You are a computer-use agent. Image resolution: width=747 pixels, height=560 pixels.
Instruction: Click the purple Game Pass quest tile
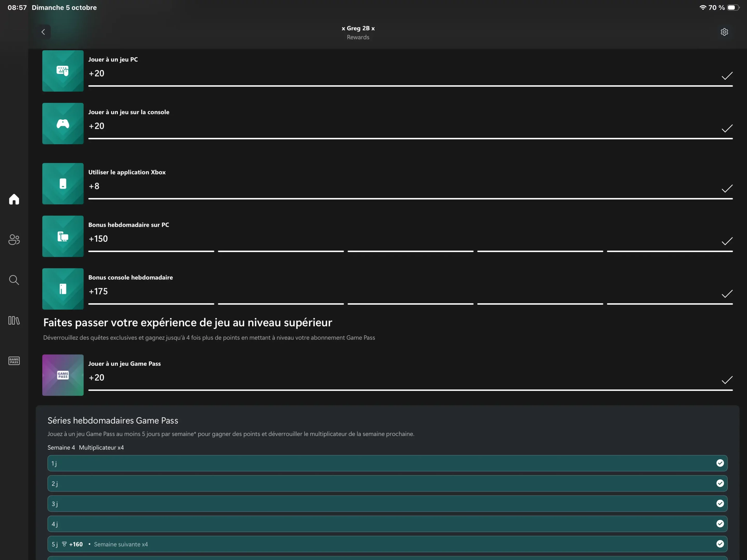[63, 375]
